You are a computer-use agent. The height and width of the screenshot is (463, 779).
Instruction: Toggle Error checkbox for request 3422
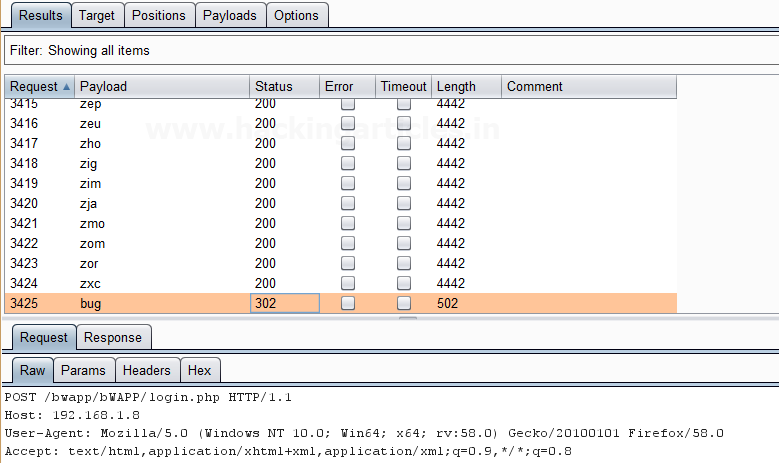point(348,243)
